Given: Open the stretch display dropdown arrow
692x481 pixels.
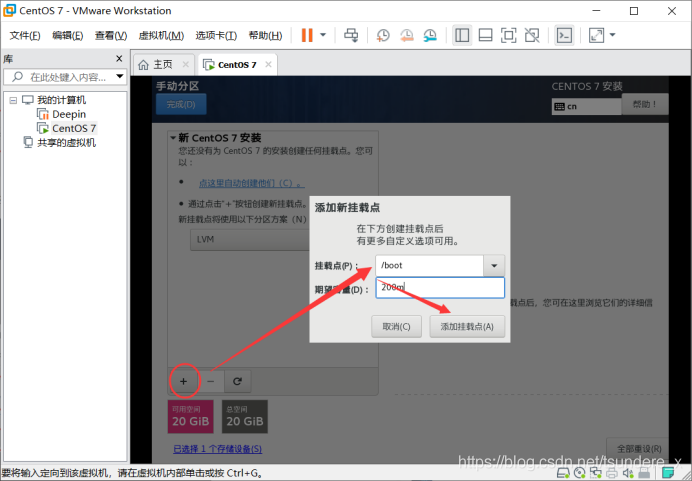Looking at the screenshot, I should tap(613, 35).
